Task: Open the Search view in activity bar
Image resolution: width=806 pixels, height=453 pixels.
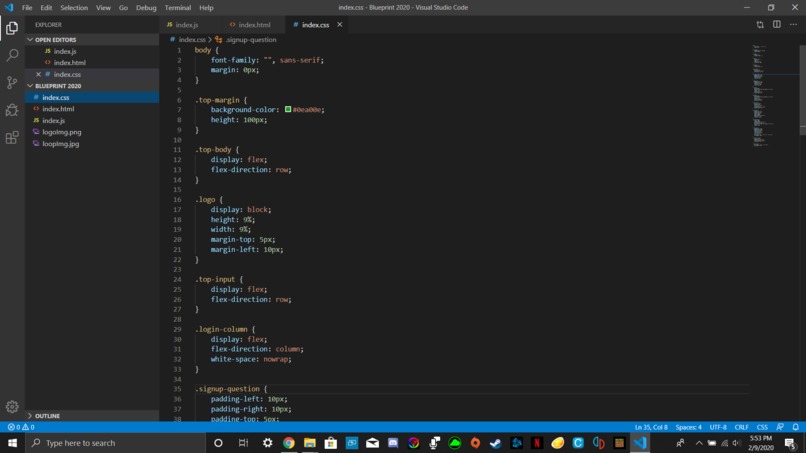Action: (12, 55)
